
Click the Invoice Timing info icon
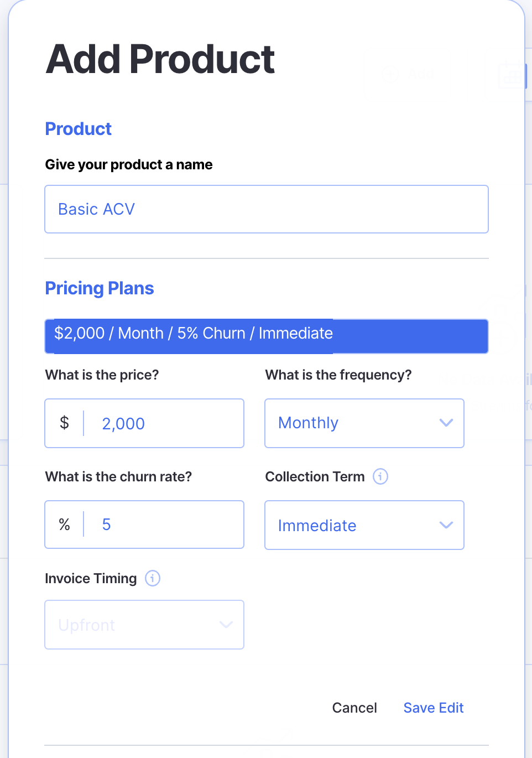click(153, 578)
